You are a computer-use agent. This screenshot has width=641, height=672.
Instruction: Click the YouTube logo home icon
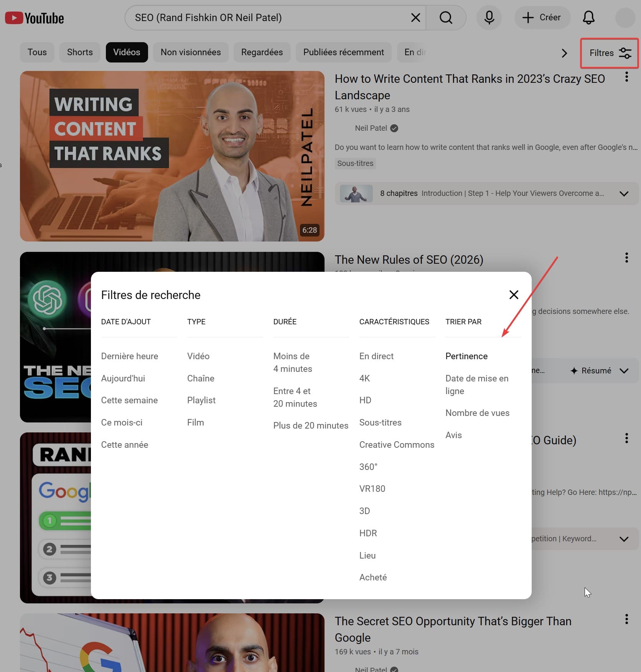[34, 18]
